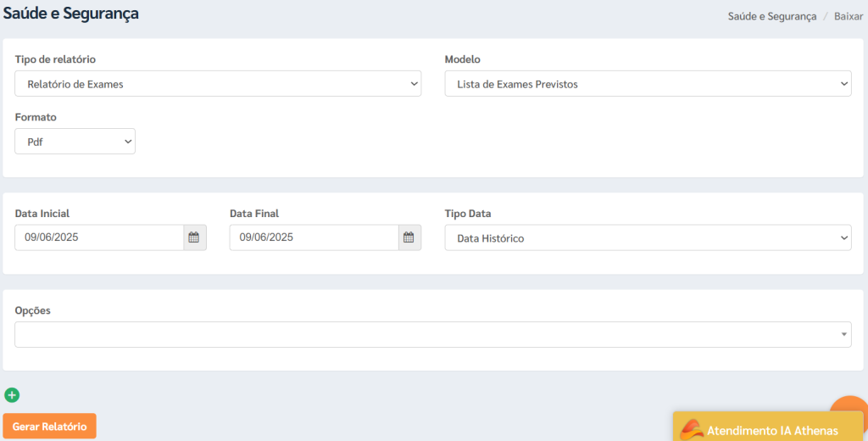Click the Athenas flame logo icon
Screen dimensions: 868x441
[692, 430]
